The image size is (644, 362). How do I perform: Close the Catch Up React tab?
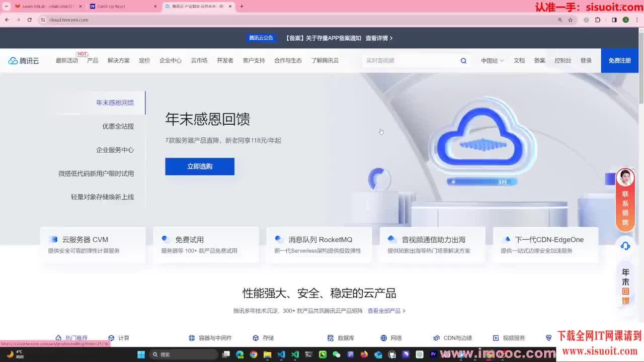click(155, 7)
